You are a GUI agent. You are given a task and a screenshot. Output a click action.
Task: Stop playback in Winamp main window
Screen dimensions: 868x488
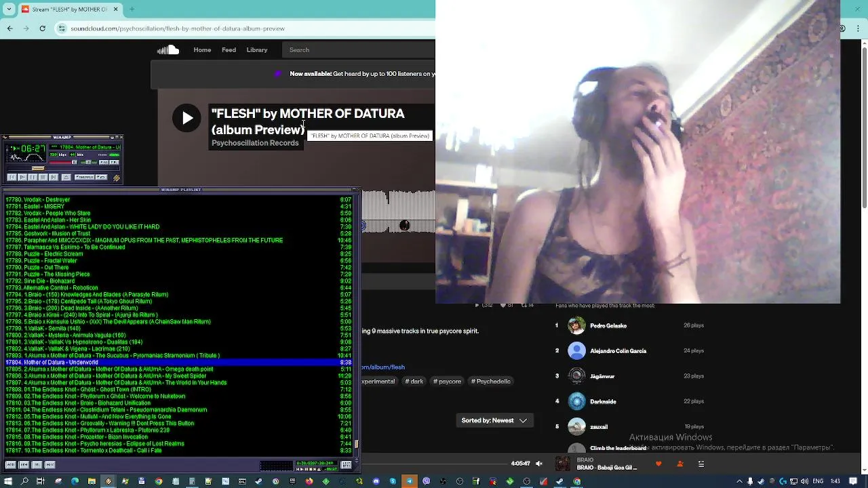point(43,177)
